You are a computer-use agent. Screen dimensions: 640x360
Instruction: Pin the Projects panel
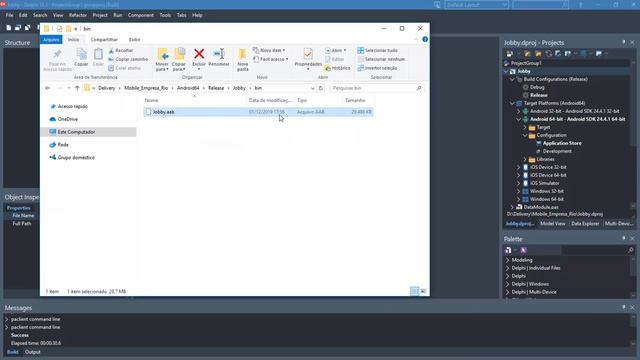pos(623,42)
